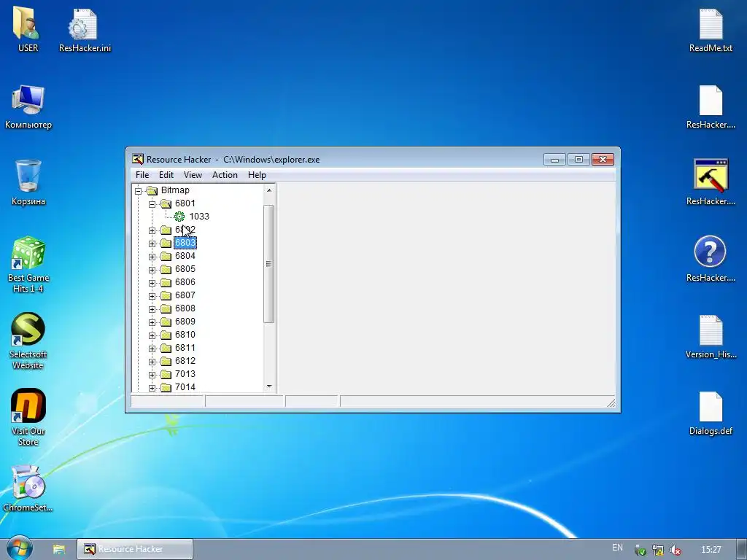Image resolution: width=747 pixels, height=560 pixels.
Task: Select the 6804 label in tree
Action: point(185,256)
